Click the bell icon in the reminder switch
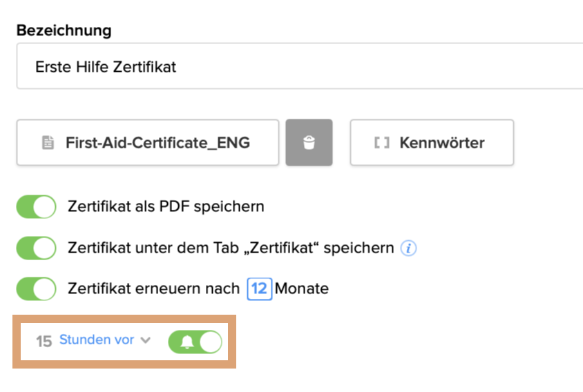This screenshot has width=583, height=392. tap(187, 342)
